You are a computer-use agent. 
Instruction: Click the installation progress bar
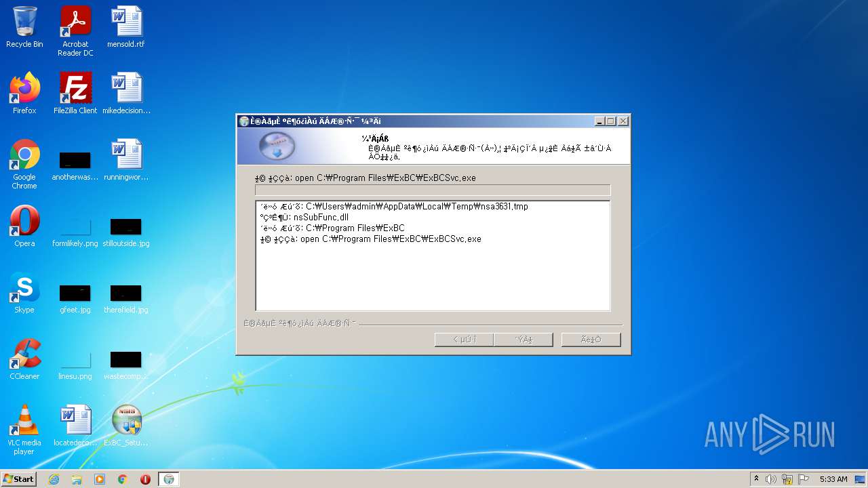click(433, 190)
